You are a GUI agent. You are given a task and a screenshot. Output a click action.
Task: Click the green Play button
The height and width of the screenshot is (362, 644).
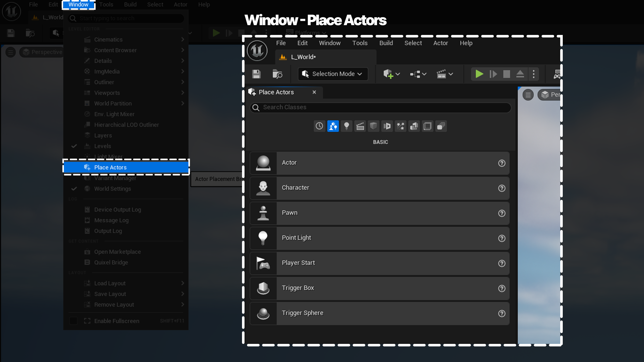point(479,74)
